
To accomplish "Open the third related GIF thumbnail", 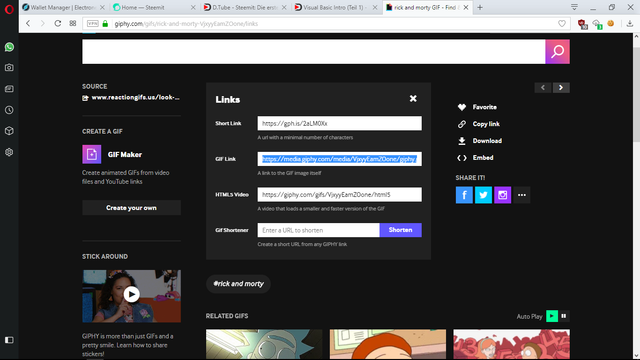I will coord(511,344).
